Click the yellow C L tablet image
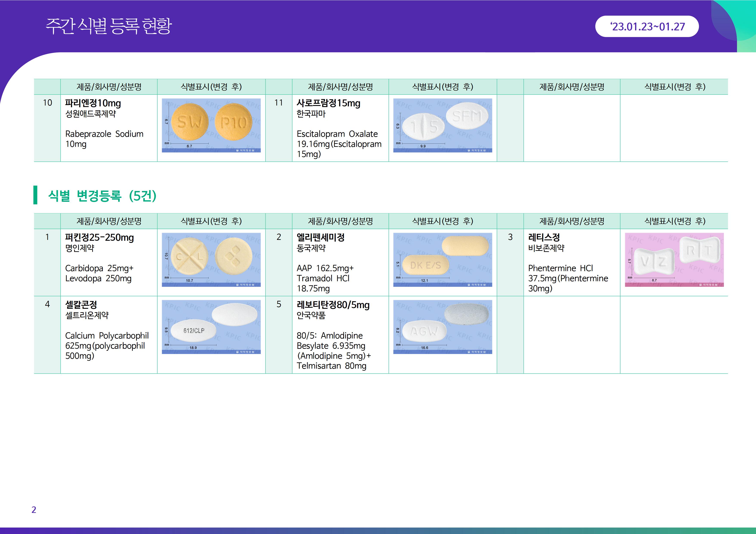Viewport: 756px width, 534px height. pos(211,260)
